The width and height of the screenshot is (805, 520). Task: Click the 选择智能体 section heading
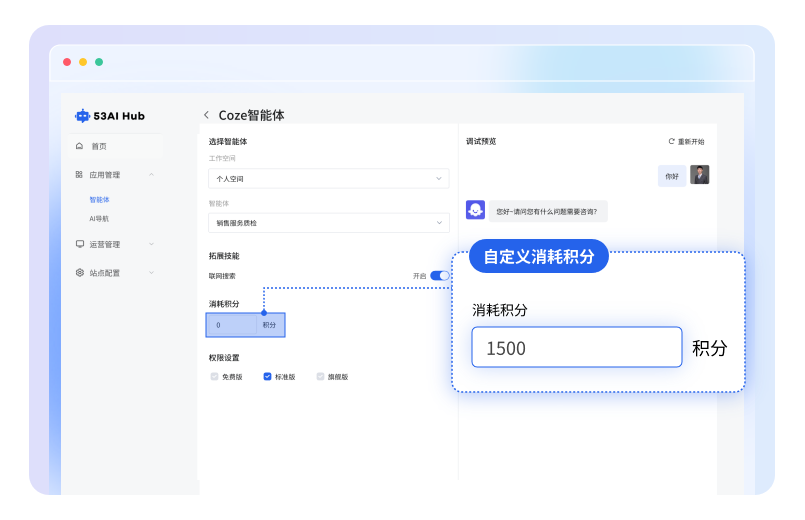click(x=228, y=142)
